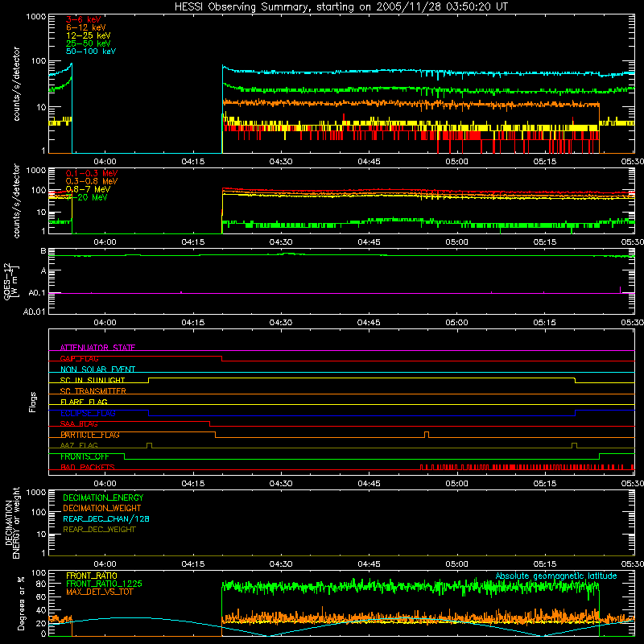Click the HESSI Observing Summary plot title
The width and height of the screenshot is (644, 644).
tap(341, 6)
